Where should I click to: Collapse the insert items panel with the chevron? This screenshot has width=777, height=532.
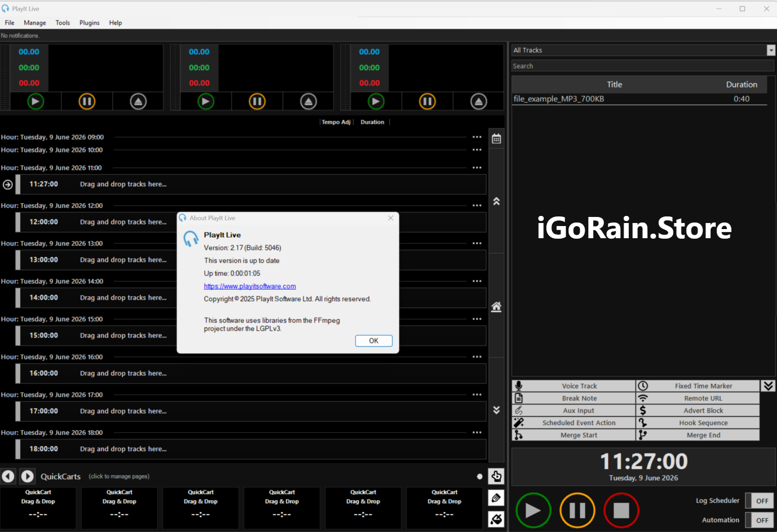[x=768, y=386]
